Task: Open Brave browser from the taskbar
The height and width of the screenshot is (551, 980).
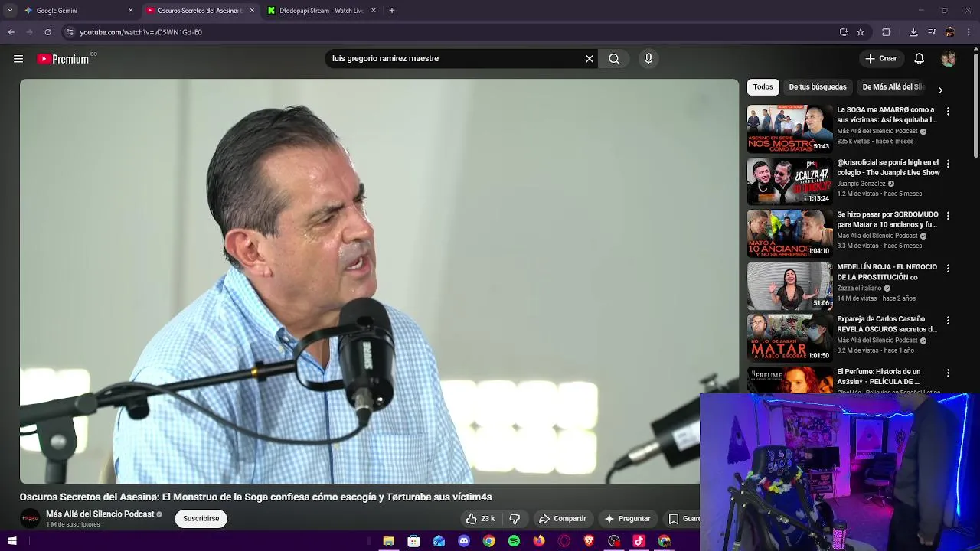Action: pos(589,541)
